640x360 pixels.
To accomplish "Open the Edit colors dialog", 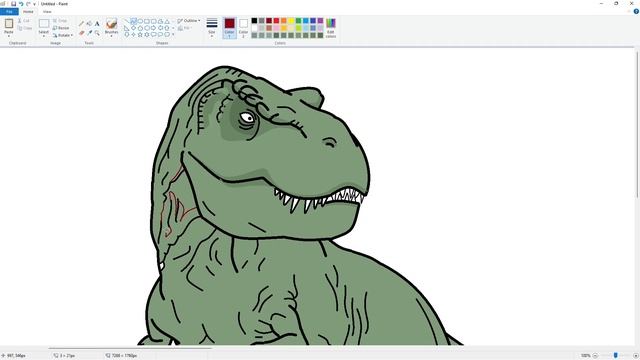I will (x=331, y=28).
